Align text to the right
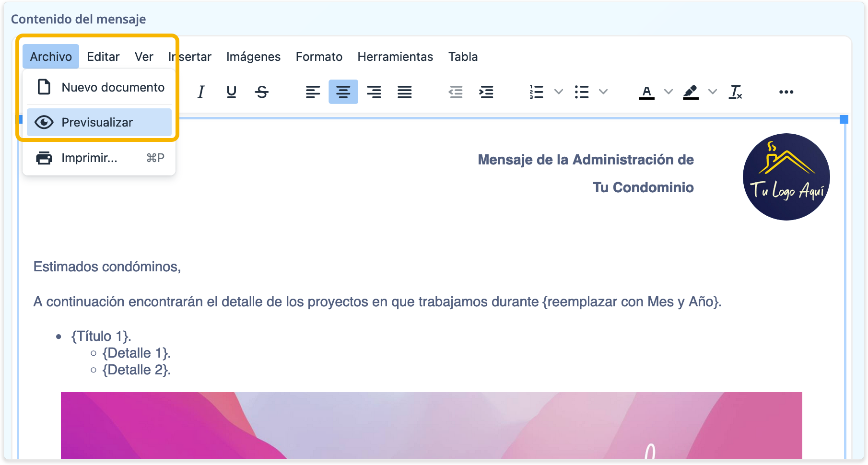Image resolution: width=868 pixels, height=465 pixels. (374, 92)
